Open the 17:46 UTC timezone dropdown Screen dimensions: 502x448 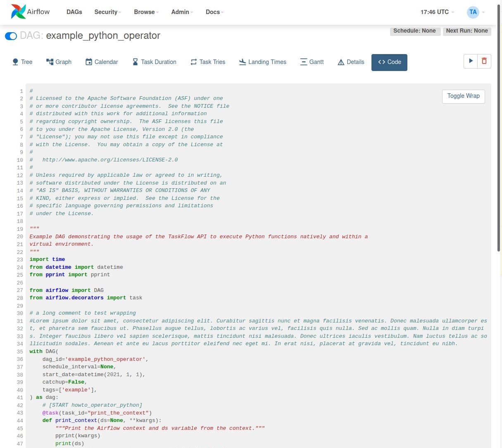[x=438, y=12]
